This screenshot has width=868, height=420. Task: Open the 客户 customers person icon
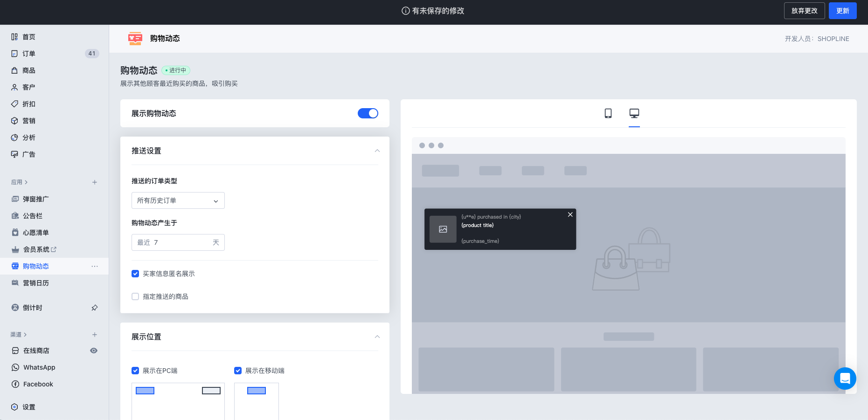coord(14,87)
